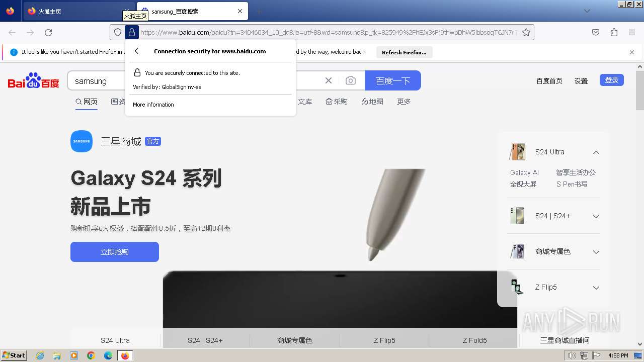
Task: Open the list all tabs dropdown
Action: coord(587,11)
